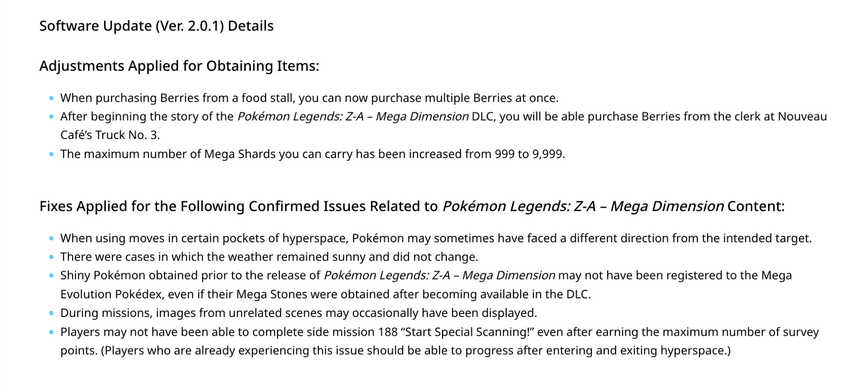
Task: Click the italic title in the Shiny Pokémon bullet
Action: [439, 276]
